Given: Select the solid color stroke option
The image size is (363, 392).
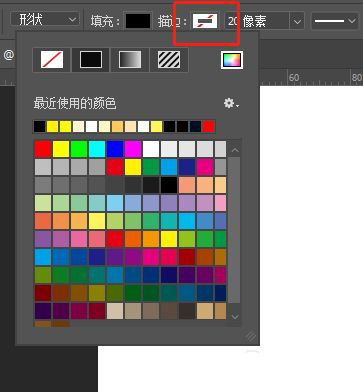Looking at the screenshot, I should point(91,60).
